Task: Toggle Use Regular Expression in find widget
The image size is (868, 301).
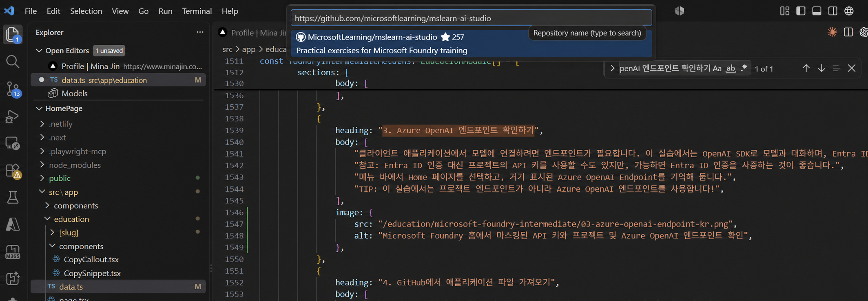Action: [x=744, y=68]
